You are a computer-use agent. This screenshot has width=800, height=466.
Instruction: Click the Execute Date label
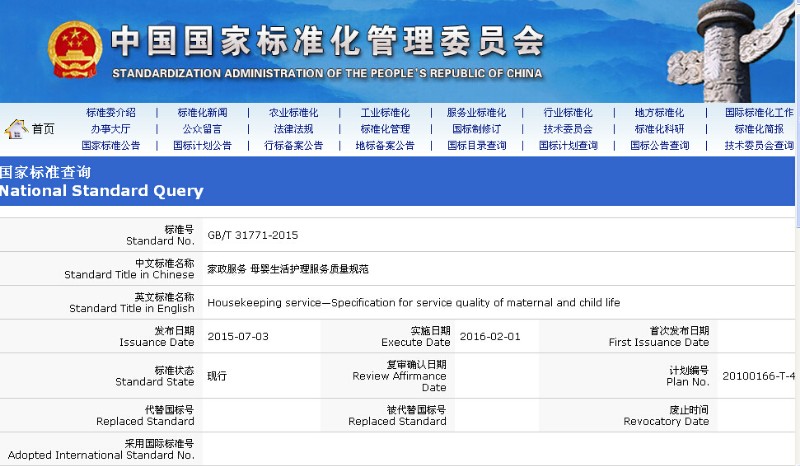point(416,336)
